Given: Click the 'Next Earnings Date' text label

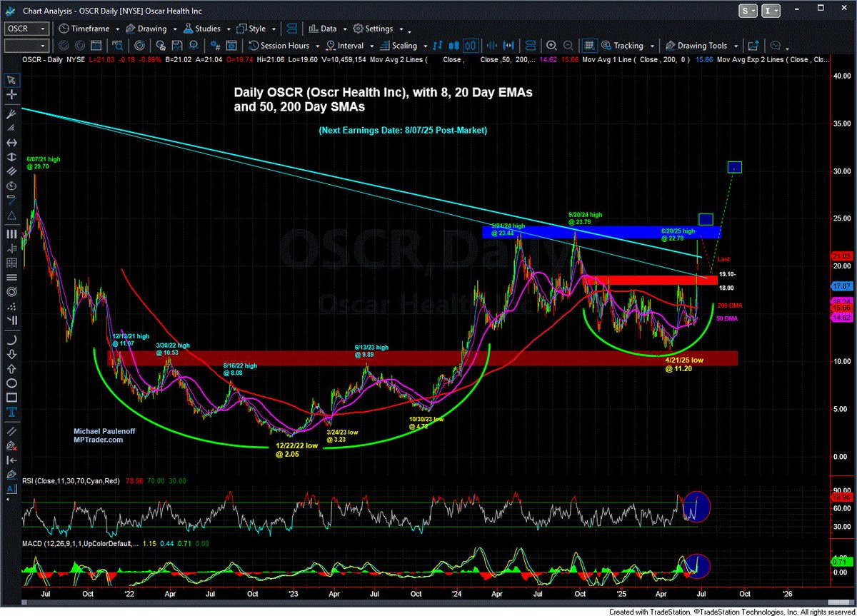Looking at the screenshot, I should coord(404,129).
